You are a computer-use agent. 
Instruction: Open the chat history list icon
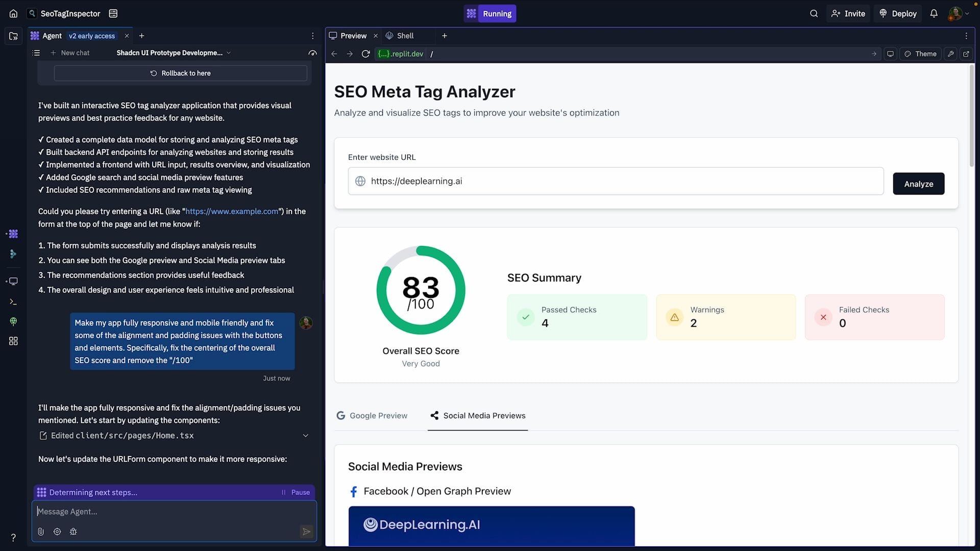(36, 53)
